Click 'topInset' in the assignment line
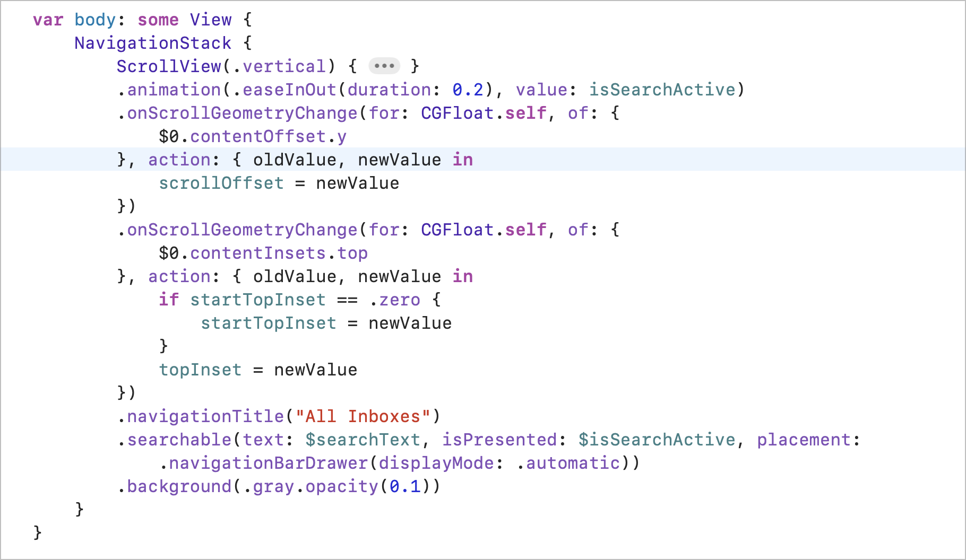The image size is (966, 560). tap(200, 370)
